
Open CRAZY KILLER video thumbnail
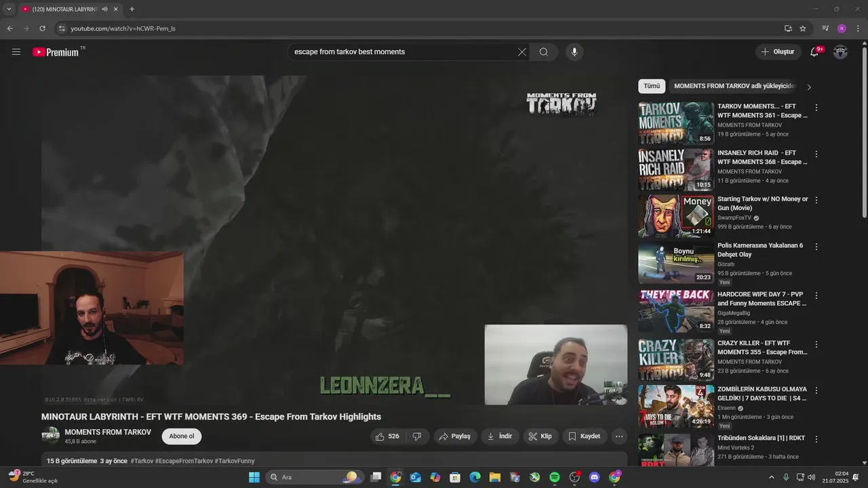coord(676,360)
